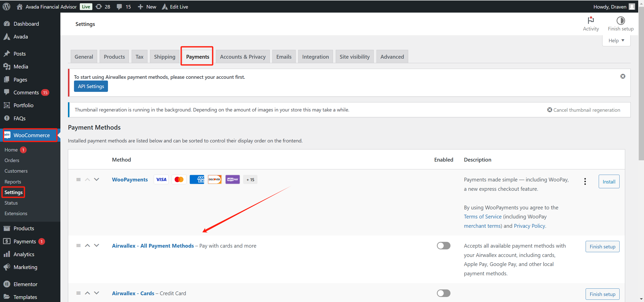Open the Help dropdown
644x302 pixels.
tap(616, 40)
